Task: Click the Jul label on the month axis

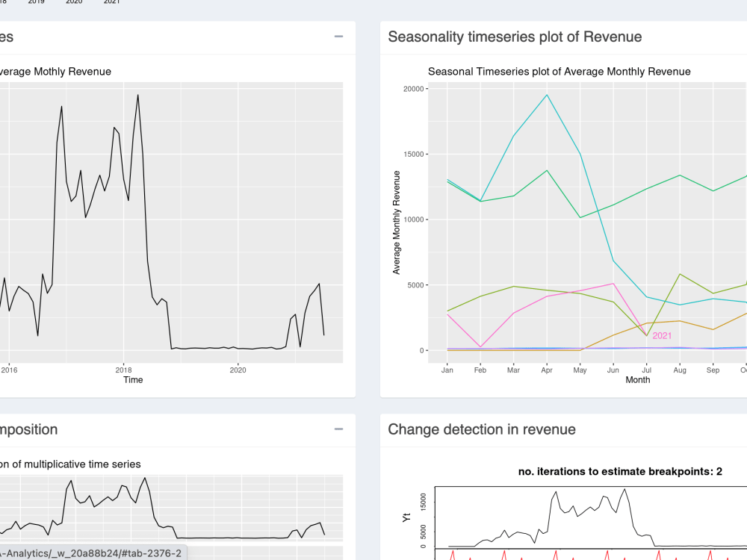Action: tap(646, 370)
